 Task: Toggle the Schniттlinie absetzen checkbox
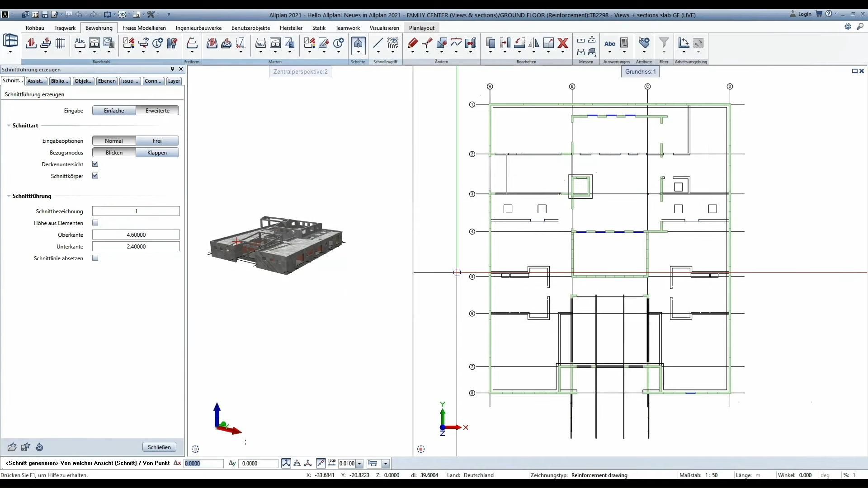[x=95, y=258]
